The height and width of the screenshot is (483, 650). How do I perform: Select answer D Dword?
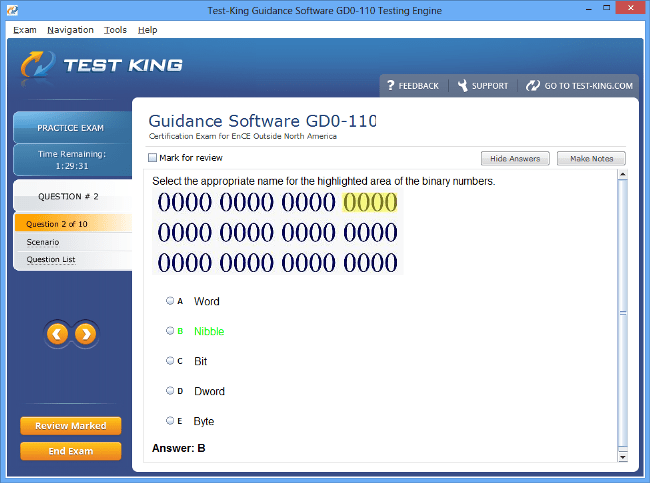point(170,391)
